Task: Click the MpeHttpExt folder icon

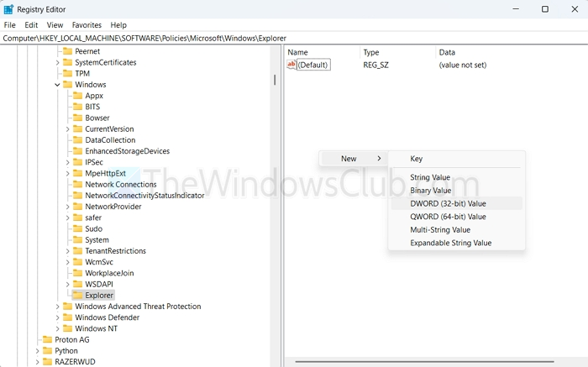Action: click(77, 173)
